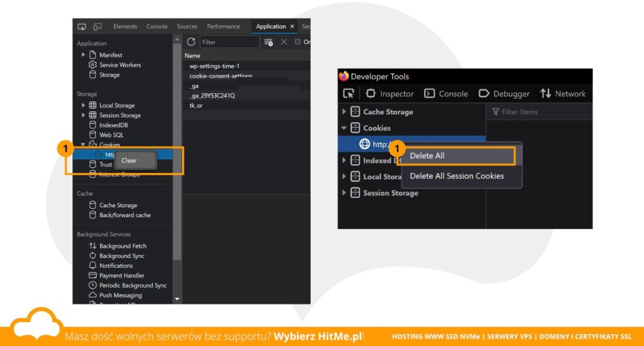Click the Cache Storage cylinder icon in Chrome
The width and height of the screenshot is (644, 346).
pos(93,204)
